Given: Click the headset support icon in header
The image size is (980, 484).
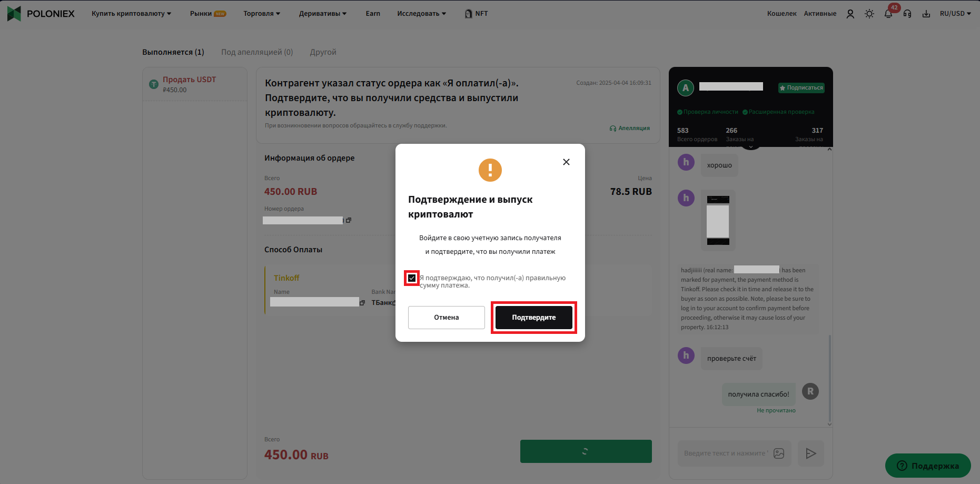Looking at the screenshot, I should [907, 14].
